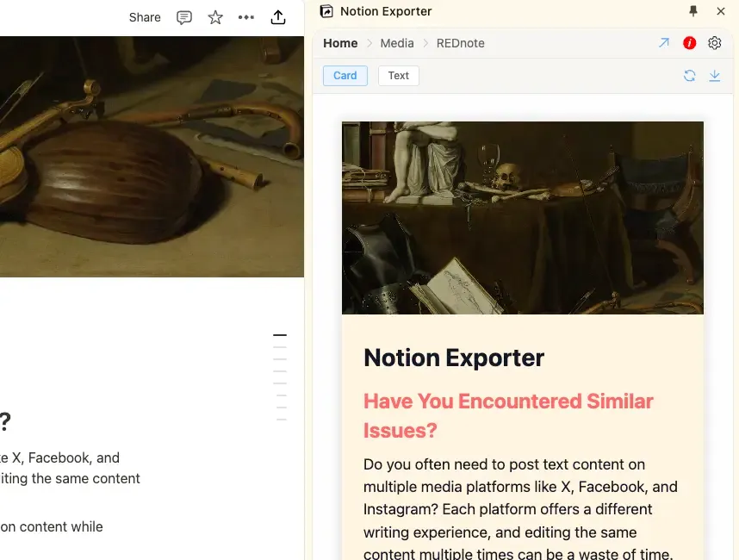Click the Share button
Screen dimensions: 739x560
145,17
